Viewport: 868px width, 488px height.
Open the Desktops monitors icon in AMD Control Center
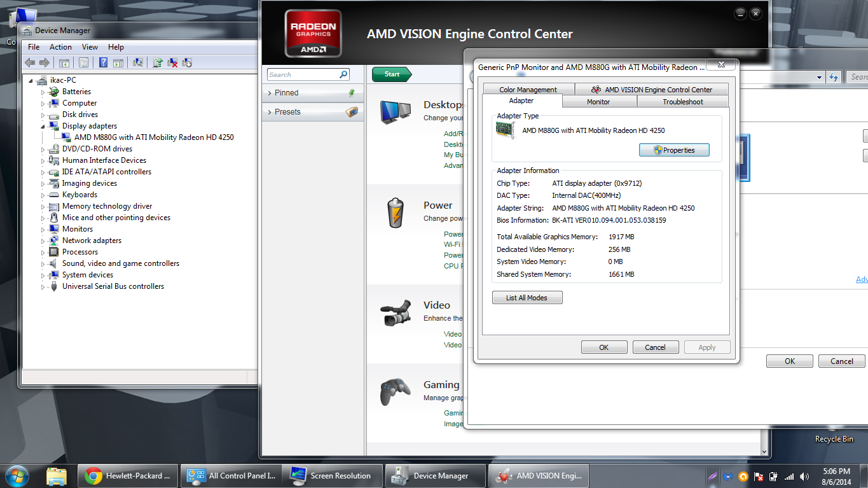coord(396,112)
